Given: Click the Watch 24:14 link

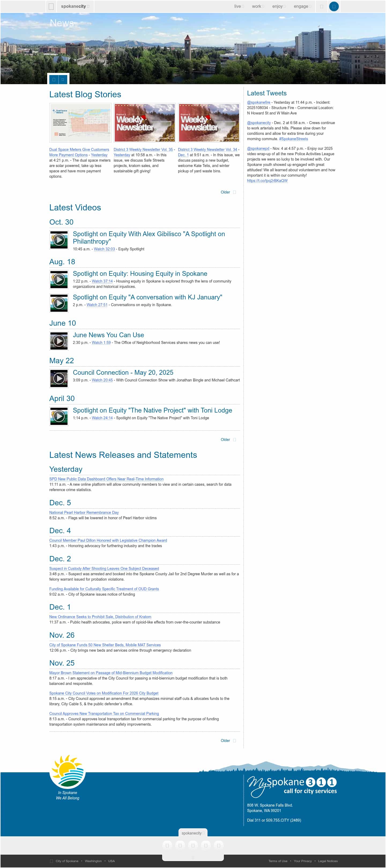Looking at the screenshot, I should click(102, 418).
